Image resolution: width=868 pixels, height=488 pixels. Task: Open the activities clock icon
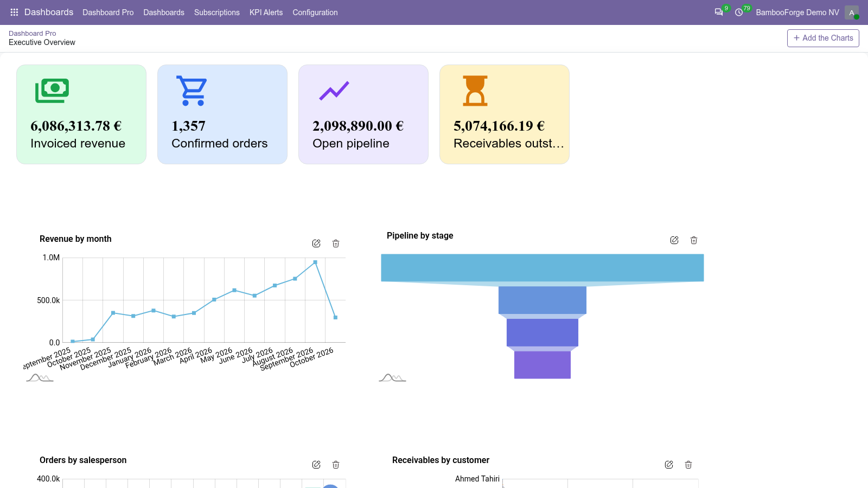pos(739,12)
